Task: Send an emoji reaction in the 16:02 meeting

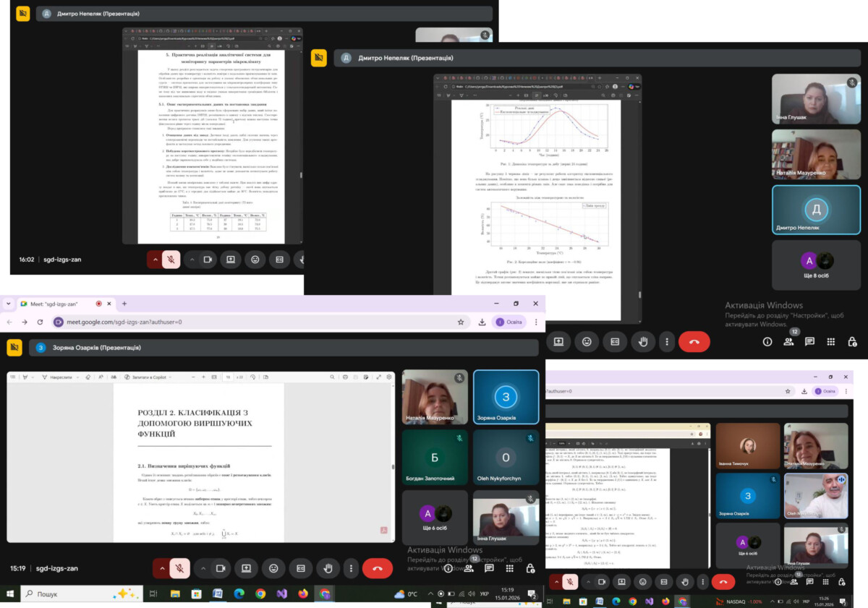Action: 255,259
